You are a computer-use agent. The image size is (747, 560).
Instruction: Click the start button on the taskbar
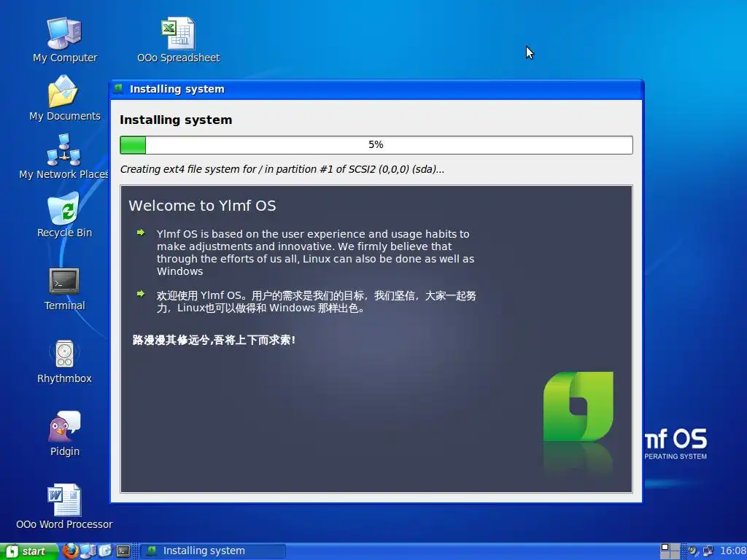[x=29, y=551]
